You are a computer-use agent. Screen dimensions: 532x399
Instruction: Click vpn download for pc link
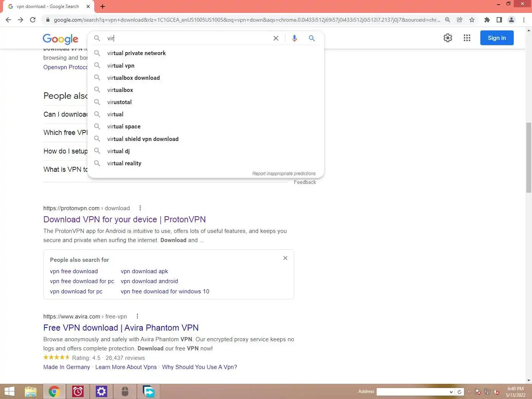pos(76,291)
